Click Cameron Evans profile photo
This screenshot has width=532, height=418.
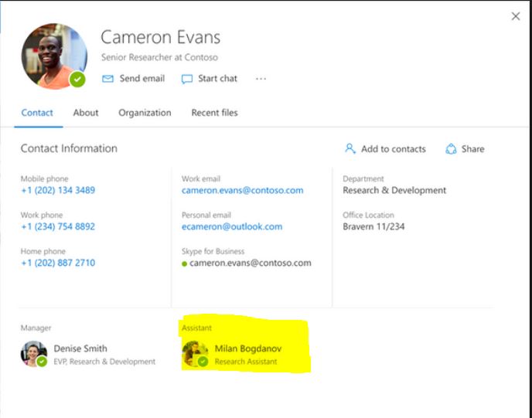tap(54, 56)
